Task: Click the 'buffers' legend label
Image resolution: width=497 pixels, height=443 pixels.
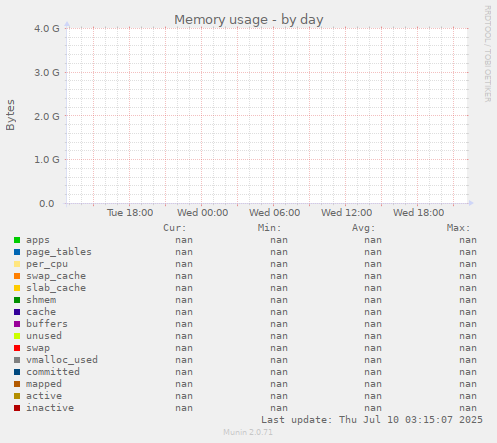Action: pos(47,324)
